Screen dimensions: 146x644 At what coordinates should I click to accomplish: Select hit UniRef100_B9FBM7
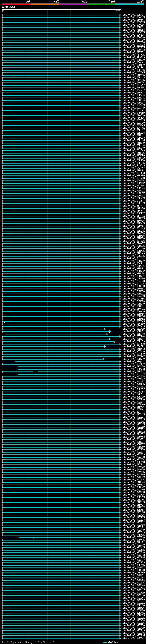pos(134,371)
